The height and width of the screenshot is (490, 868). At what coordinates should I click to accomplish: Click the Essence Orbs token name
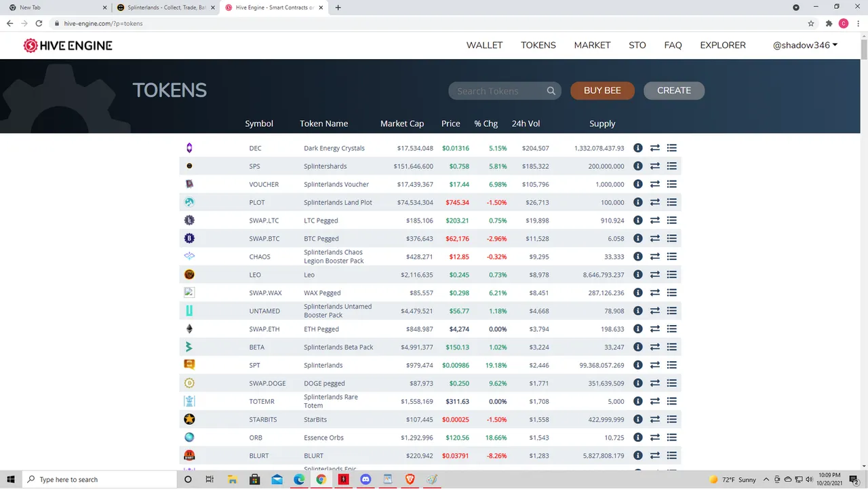click(324, 438)
